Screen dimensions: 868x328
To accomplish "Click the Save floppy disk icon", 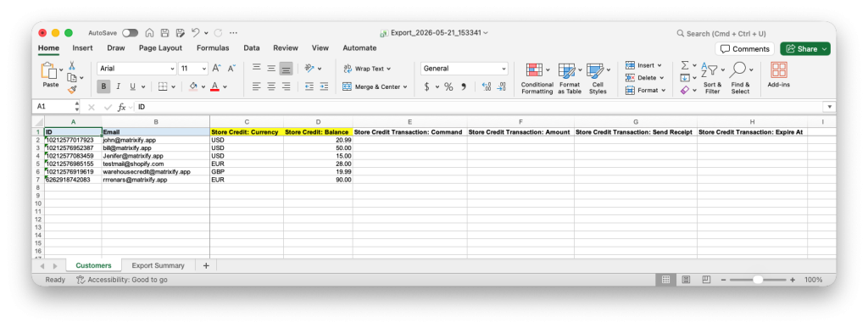I will [165, 33].
